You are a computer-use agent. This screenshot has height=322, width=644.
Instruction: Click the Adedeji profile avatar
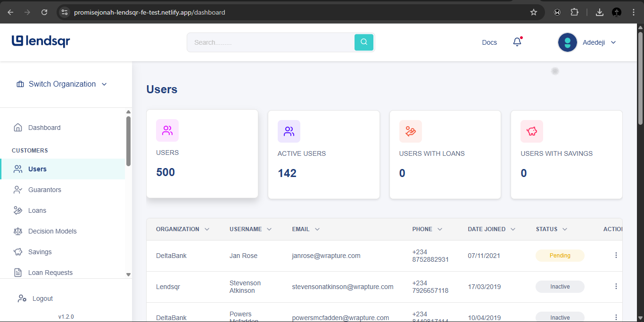click(x=568, y=42)
